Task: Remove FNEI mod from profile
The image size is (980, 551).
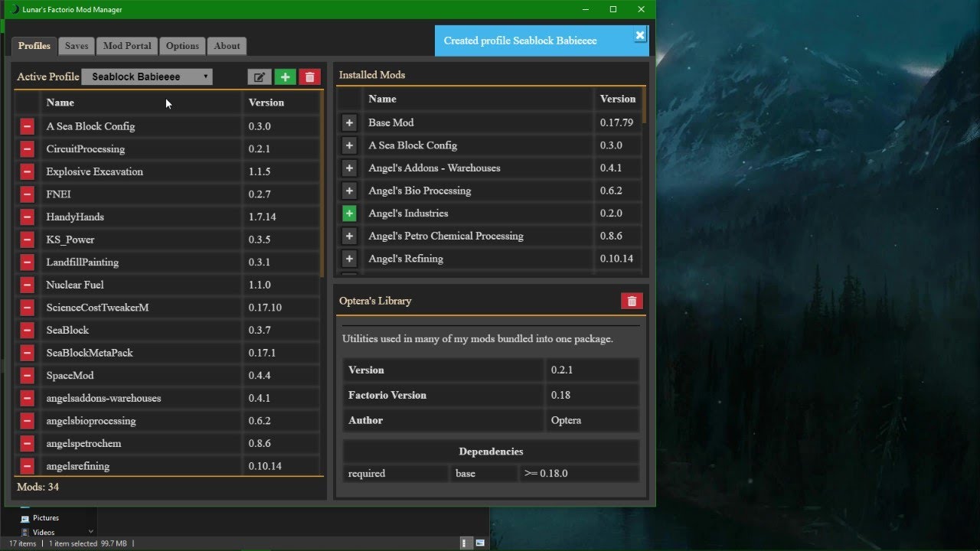Action: (27, 194)
